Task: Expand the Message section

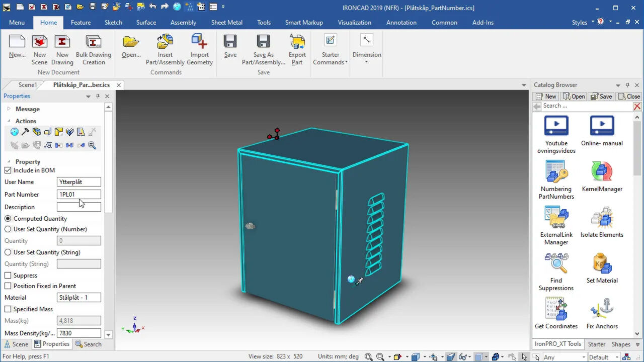Action: pyautogui.click(x=9, y=109)
